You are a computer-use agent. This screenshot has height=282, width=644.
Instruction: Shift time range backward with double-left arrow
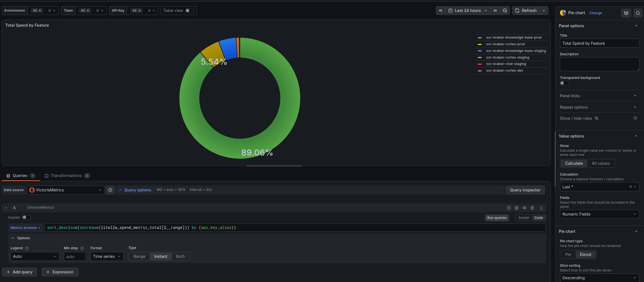(441, 11)
